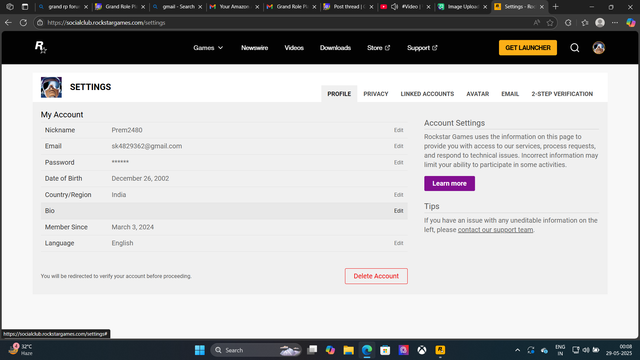Open the Videos menu item
The height and width of the screenshot is (360, 640).
[294, 48]
